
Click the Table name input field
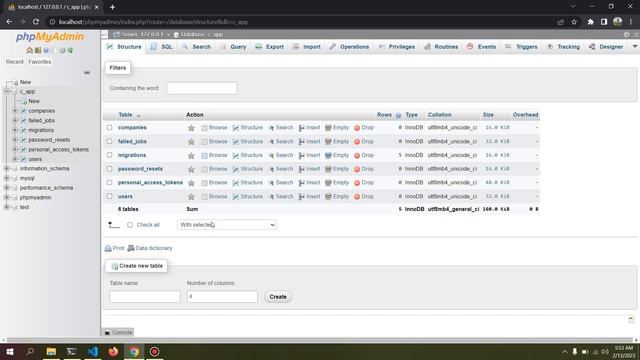pyautogui.click(x=145, y=297)
